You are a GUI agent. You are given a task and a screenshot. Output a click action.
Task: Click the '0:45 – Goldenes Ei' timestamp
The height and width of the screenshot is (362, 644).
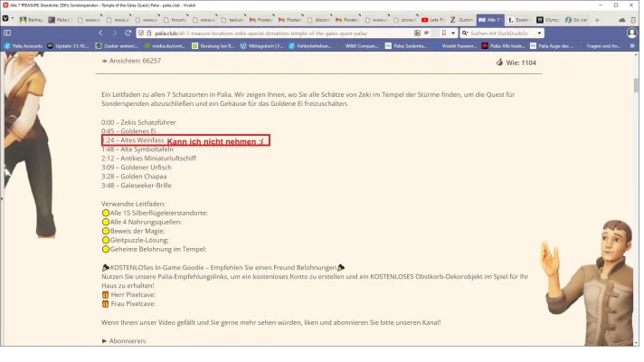[x=128, y=131]
